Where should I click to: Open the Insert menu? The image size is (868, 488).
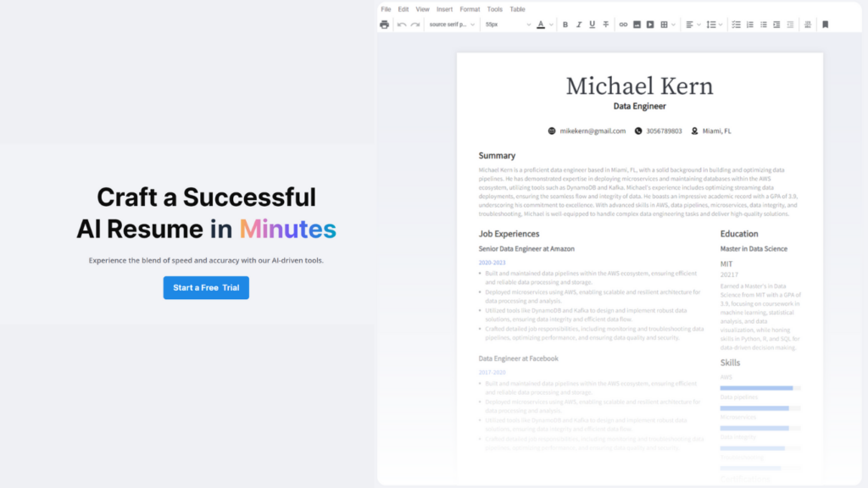point(444,9)
